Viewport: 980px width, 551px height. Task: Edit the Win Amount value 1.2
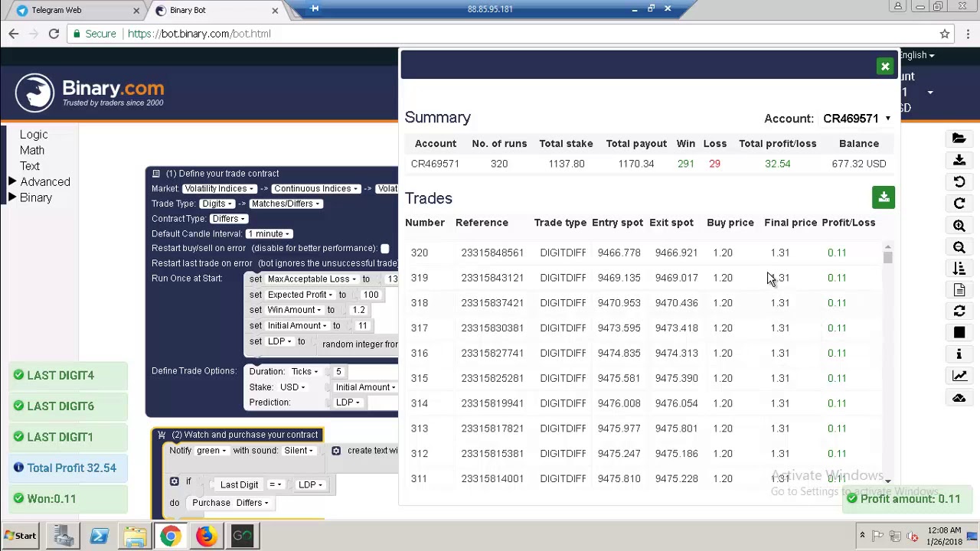click(x=358, y=310)
